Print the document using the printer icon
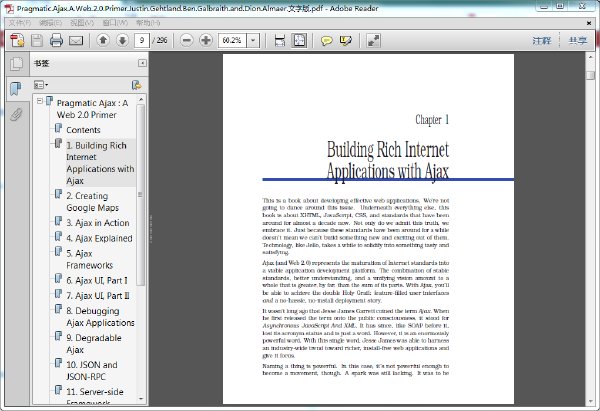600x411 pixels. click(56, 40)
